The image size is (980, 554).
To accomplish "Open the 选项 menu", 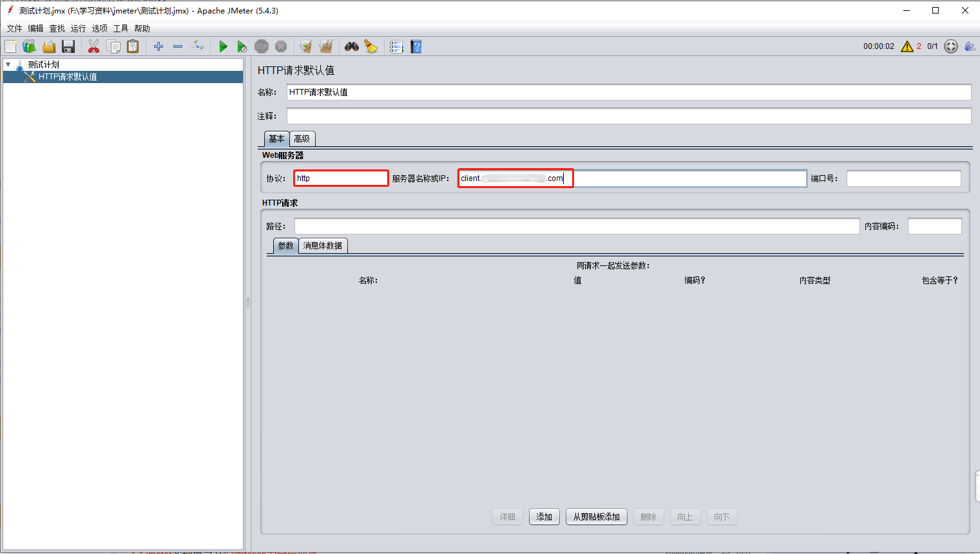I will (99, 28).
